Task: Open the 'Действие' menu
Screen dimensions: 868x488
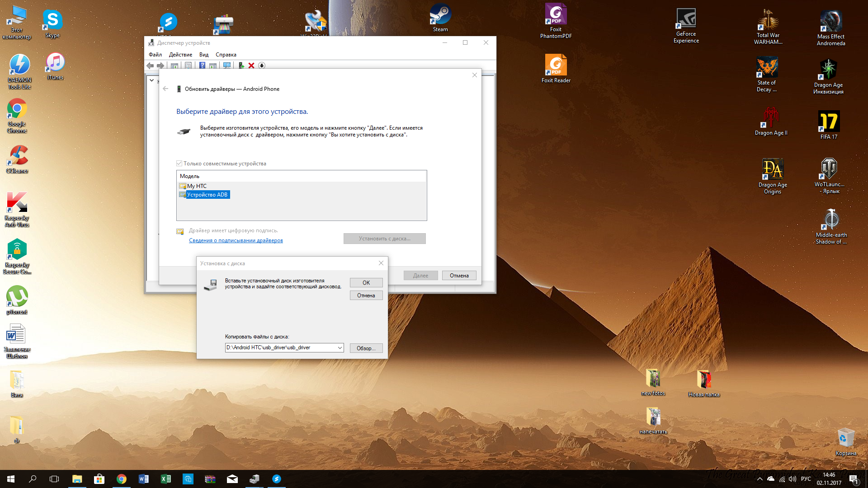Action: (180, 55)
